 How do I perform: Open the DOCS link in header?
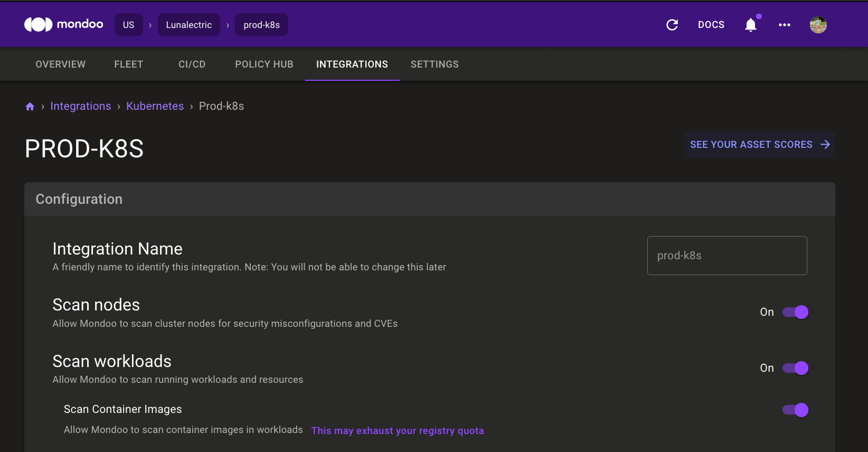[x=711, y=25]
